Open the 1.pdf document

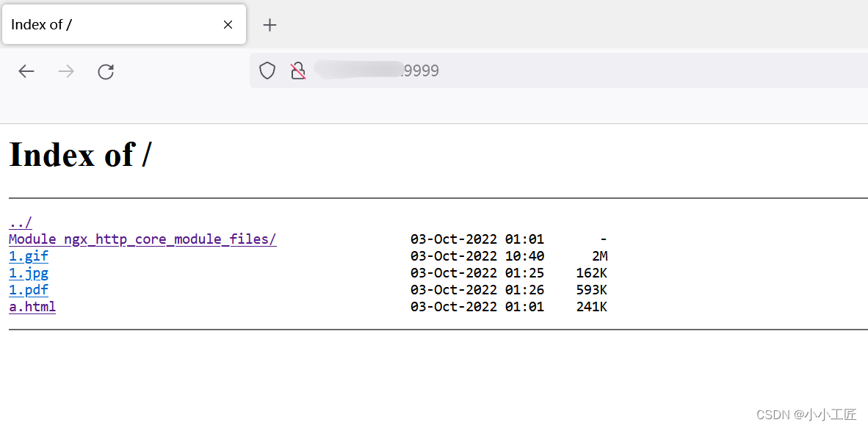(x=28, y=289)
